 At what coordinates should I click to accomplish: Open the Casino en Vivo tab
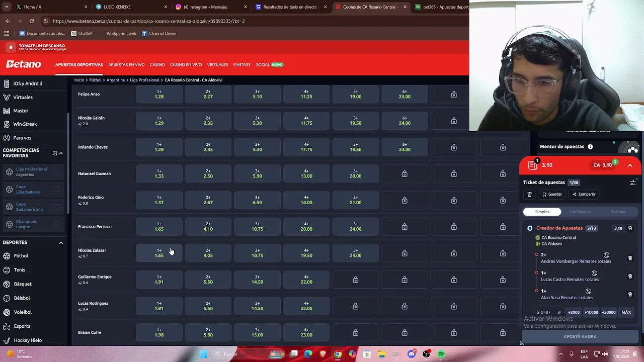coord(186,65)
